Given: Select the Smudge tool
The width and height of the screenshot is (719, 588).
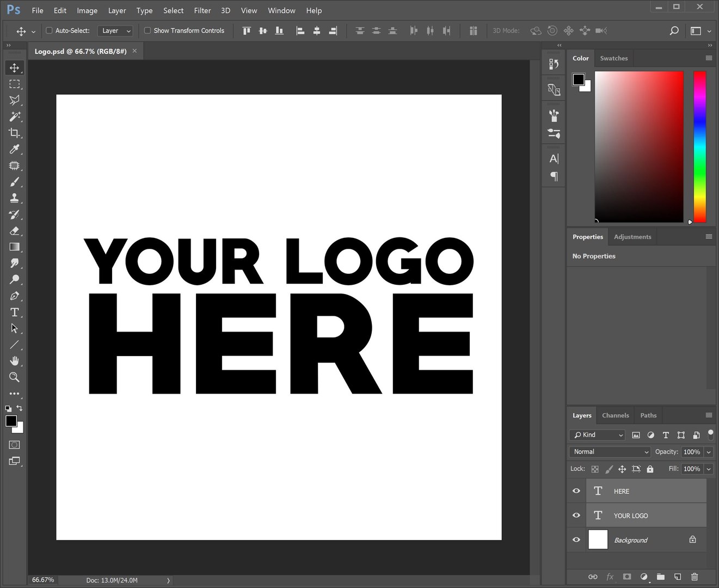Looking at the screenshot, I should click(14, 264).
